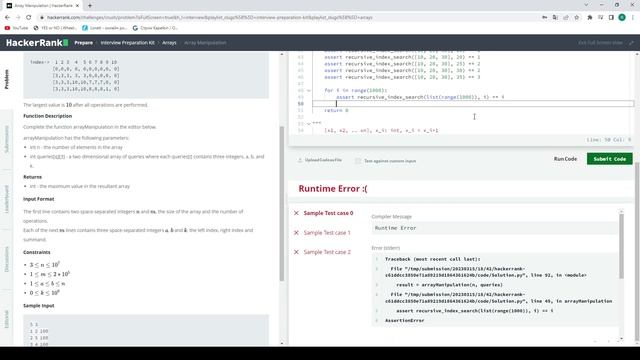Screen dimensions: 640x360
Task: Click the HackerRank logo
Action: click(x=37, y=42)
